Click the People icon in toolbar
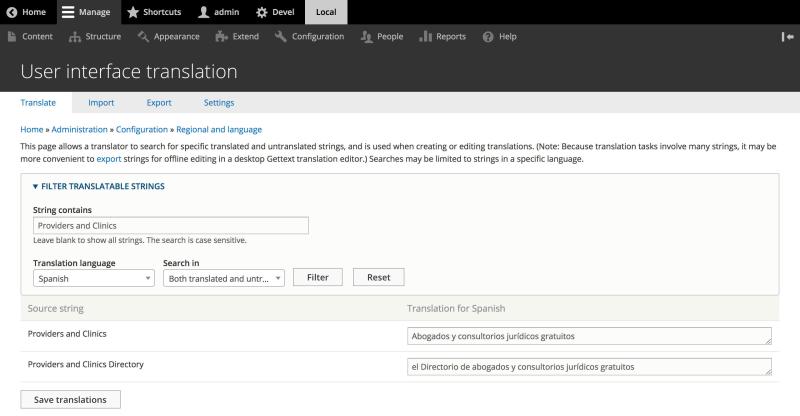This screenshot has height=416, width=800. 366,37
